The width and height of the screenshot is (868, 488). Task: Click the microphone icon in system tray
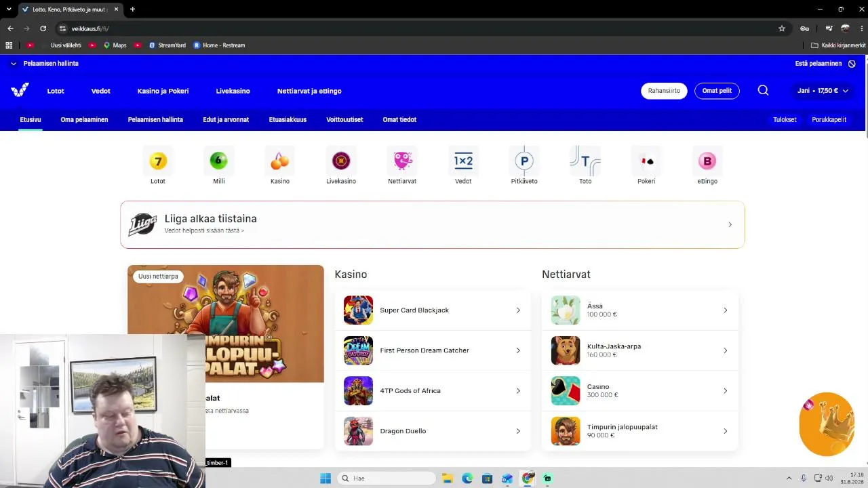804,479
